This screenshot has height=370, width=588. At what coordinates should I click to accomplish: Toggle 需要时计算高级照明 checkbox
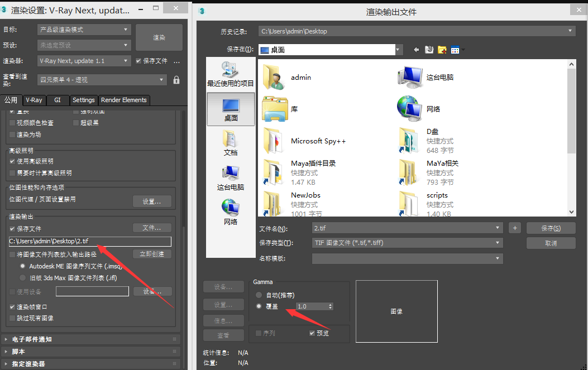coord(12,173)
